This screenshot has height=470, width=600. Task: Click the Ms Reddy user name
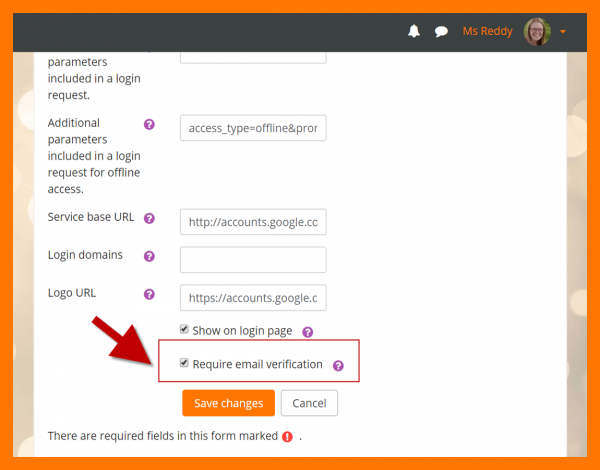click(x=487, y=32)
